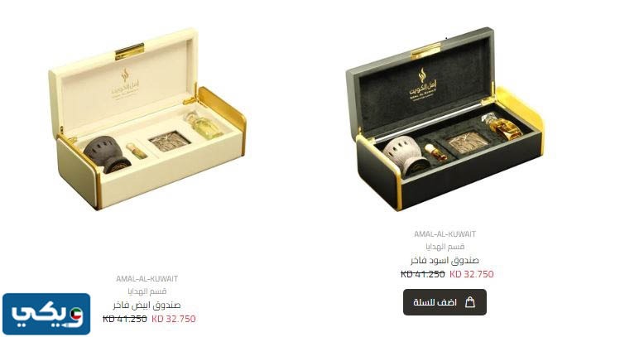
Task: Add the black luxury box to cart
Action: coord(445,302)
